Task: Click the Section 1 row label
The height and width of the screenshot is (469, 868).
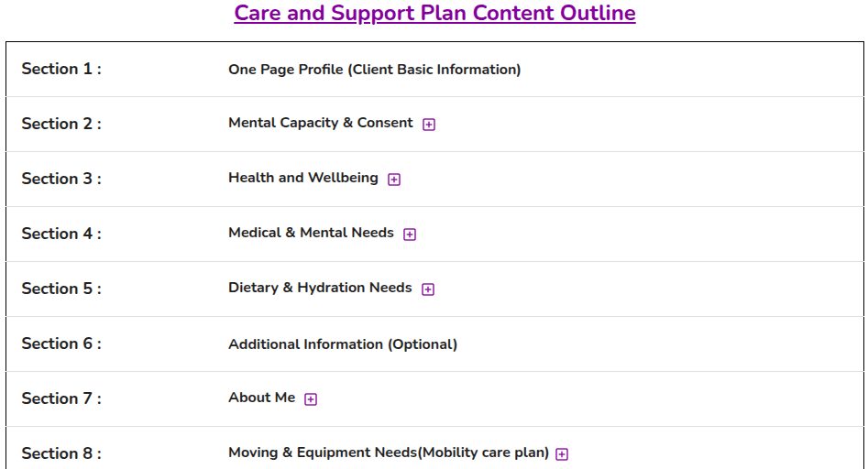Action: [61, 69]
